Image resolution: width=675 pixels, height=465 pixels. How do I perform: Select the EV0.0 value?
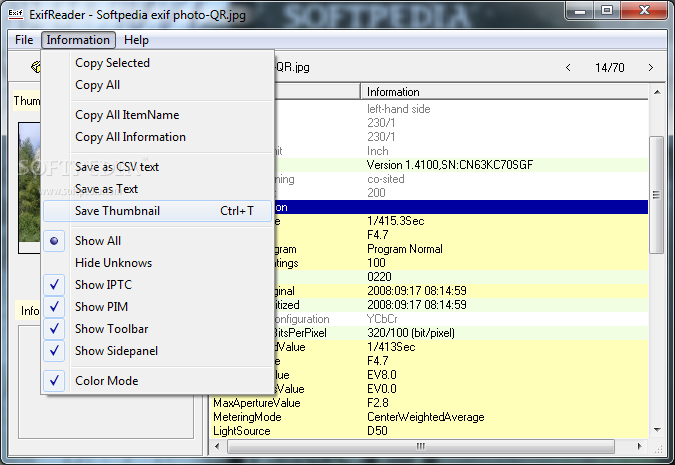pyautogui.click(x=382, y=389)
